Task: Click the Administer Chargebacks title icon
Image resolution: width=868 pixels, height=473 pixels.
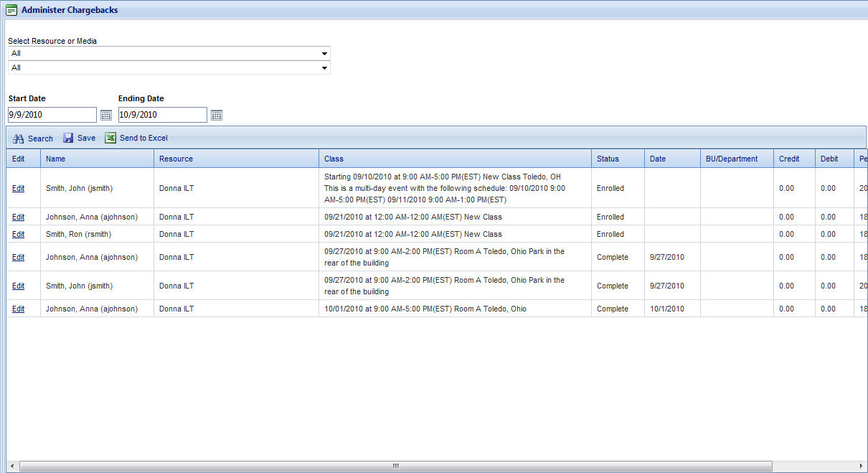Action: pos(11,10)
